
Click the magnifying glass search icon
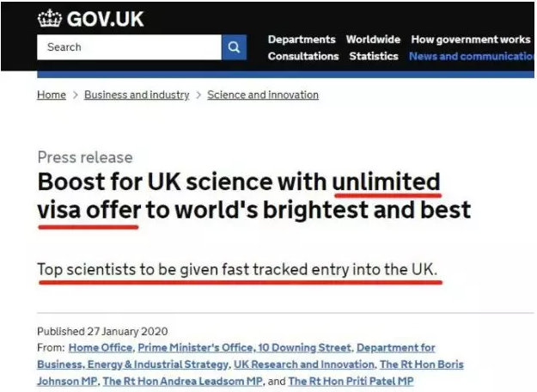pyautogui.click(x=234, y=47)
